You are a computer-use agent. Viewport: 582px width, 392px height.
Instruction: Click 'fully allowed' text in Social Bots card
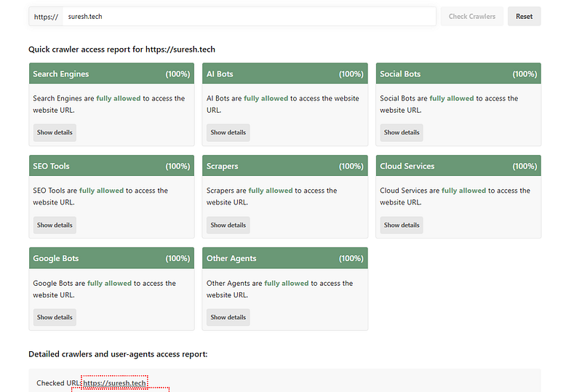452,98
